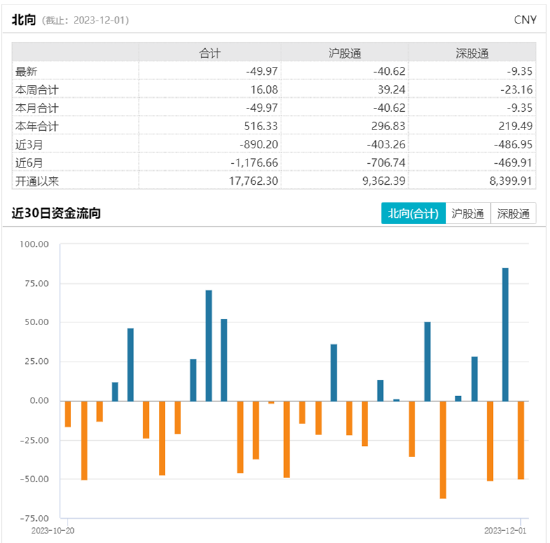Image resolution: width=550 pixels, height=543 pixels.
Task: Click the value -486.95
Action: [514, 145]
